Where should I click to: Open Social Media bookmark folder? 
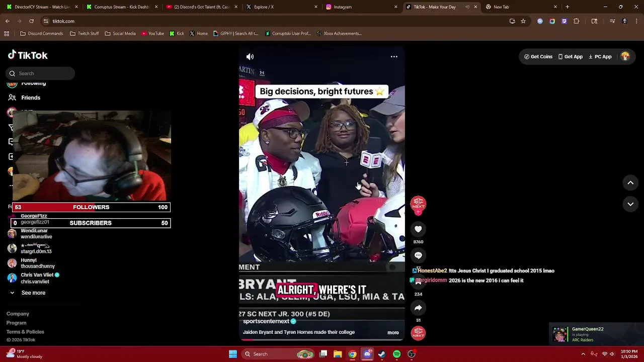tap(120, 34)
